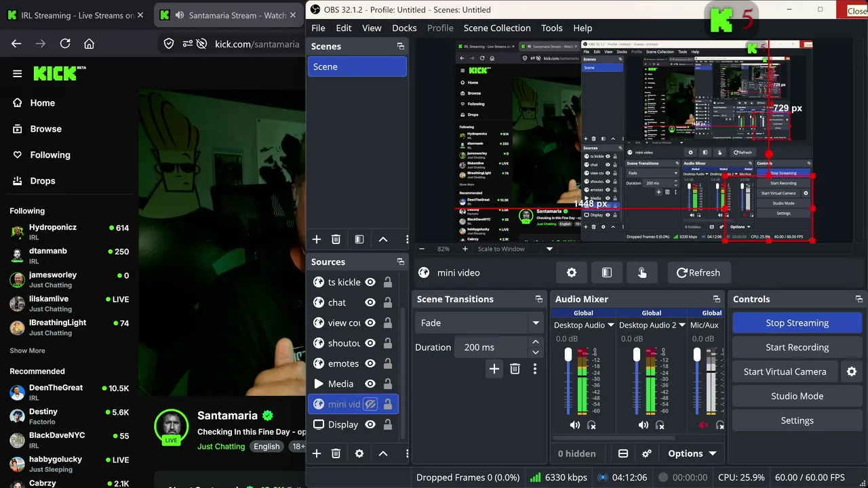The width and height of the screenshot is (868, 488).
Task: Move scene up in Scenes dock
Action: [383, 239]
